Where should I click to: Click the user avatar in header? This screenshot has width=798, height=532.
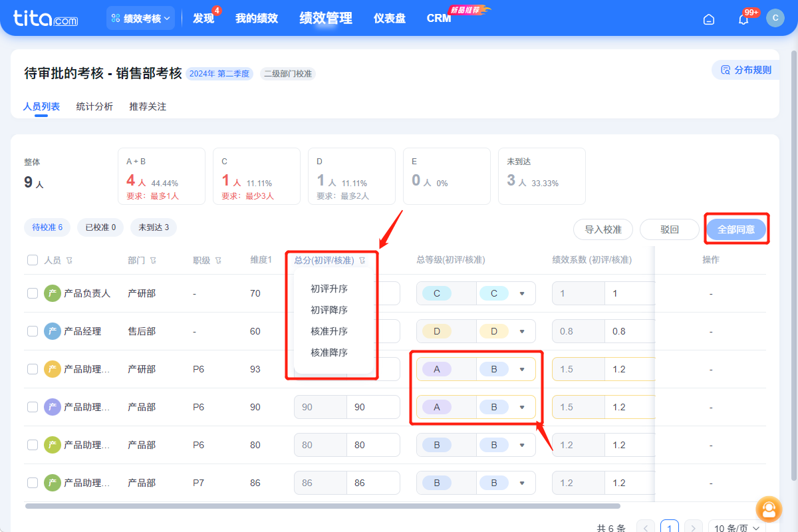775,18
